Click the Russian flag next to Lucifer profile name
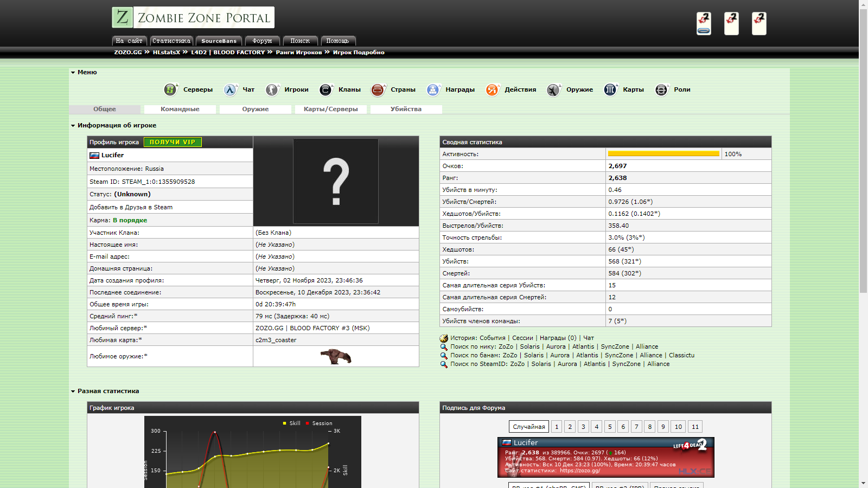The width and height of the screenshot is (868, 488). [94, 156]
